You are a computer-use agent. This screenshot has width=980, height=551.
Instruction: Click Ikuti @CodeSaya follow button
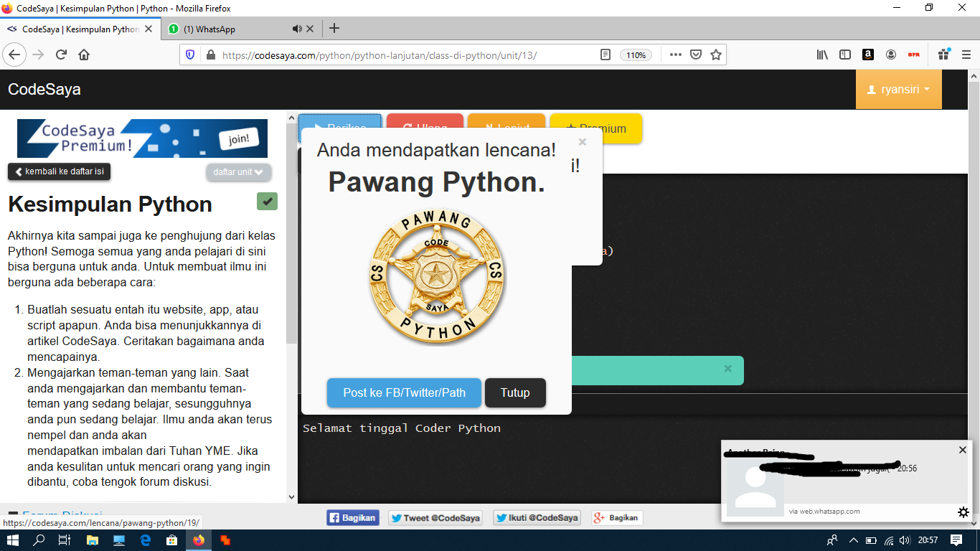537,518
